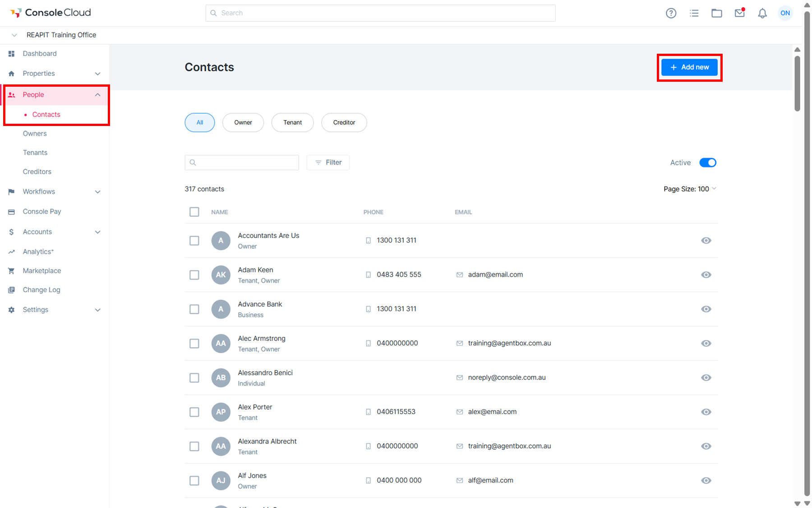Screen dimensions: 812x508
Task: Open the Filter button
Action: click(x=328, y=163)
